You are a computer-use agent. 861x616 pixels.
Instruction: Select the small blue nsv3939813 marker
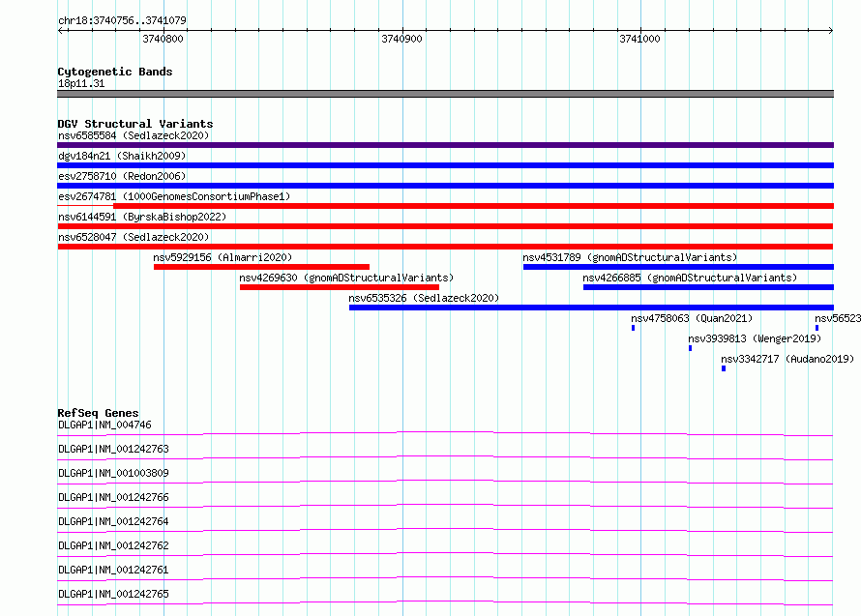(690, 348)
